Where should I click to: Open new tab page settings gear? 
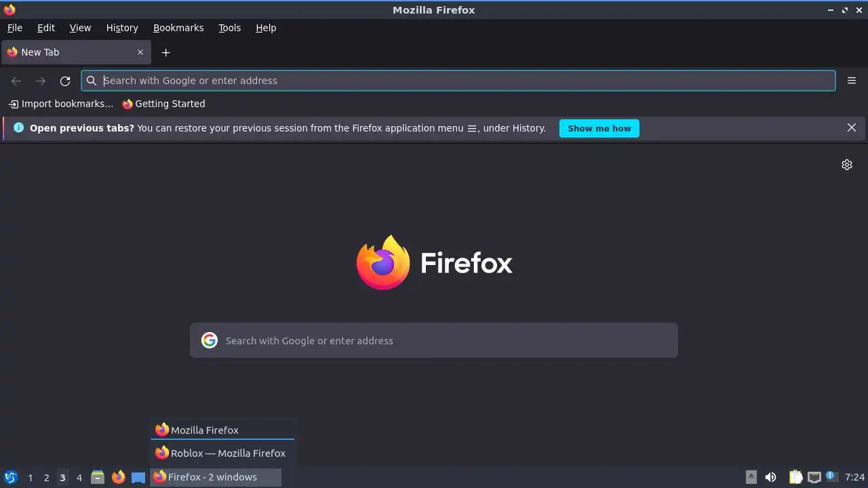847,165
